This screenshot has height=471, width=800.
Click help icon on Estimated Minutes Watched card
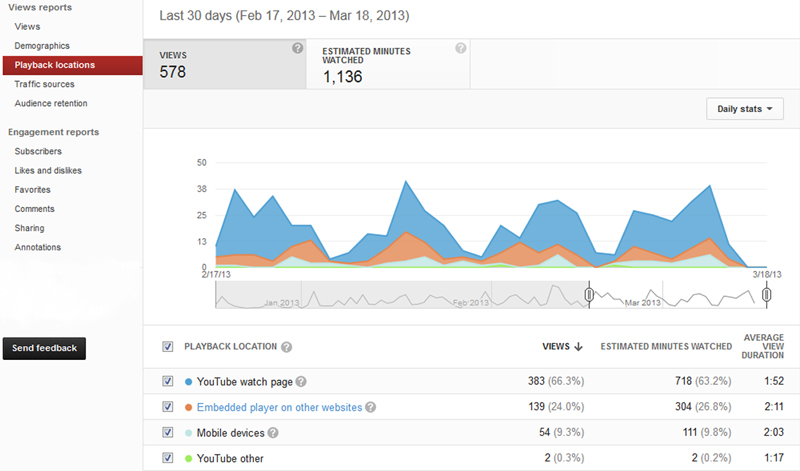pyautogui.click(x=460, y=48)
